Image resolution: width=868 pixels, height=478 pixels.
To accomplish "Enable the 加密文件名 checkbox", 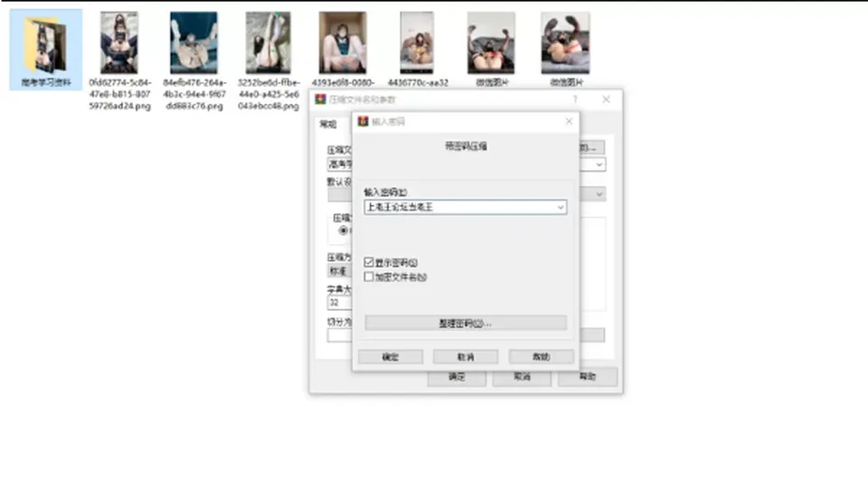I will coord(369,276).
